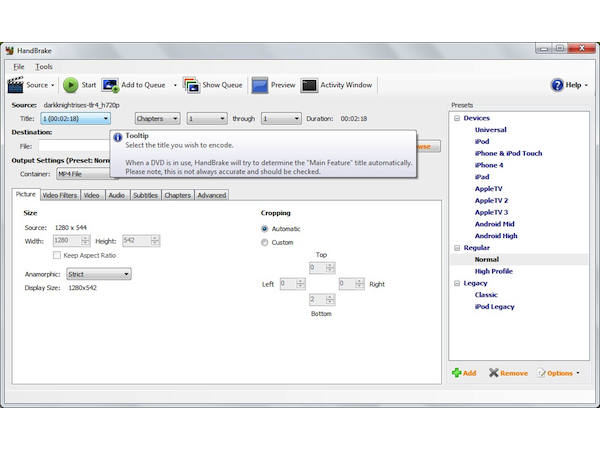Collapse the Regular preset group
The image size is (600, 450).
click(457, 248)
